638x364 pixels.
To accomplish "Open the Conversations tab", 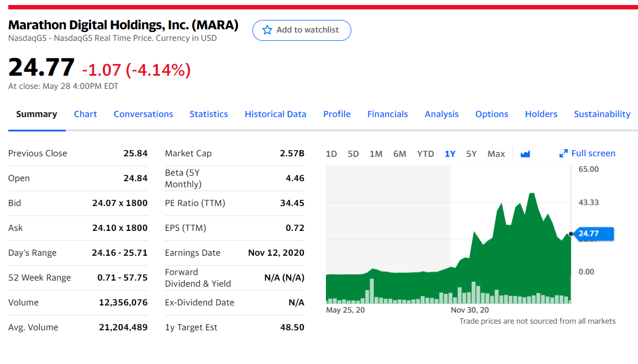I will coord(143,114).
